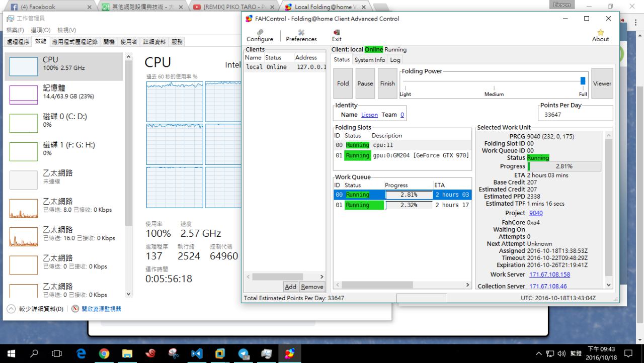Switch to Task Manager 服務 tab
644x363 pixels.
pos(177,42)
